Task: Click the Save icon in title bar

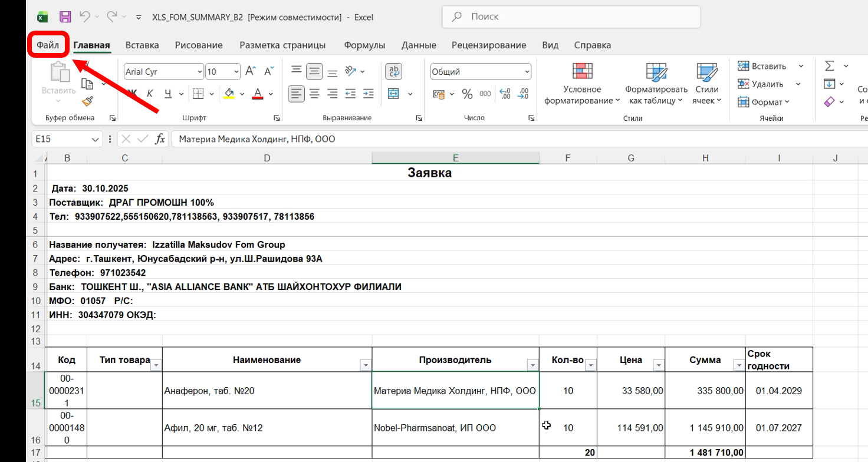Action: (x=65, y=17)
